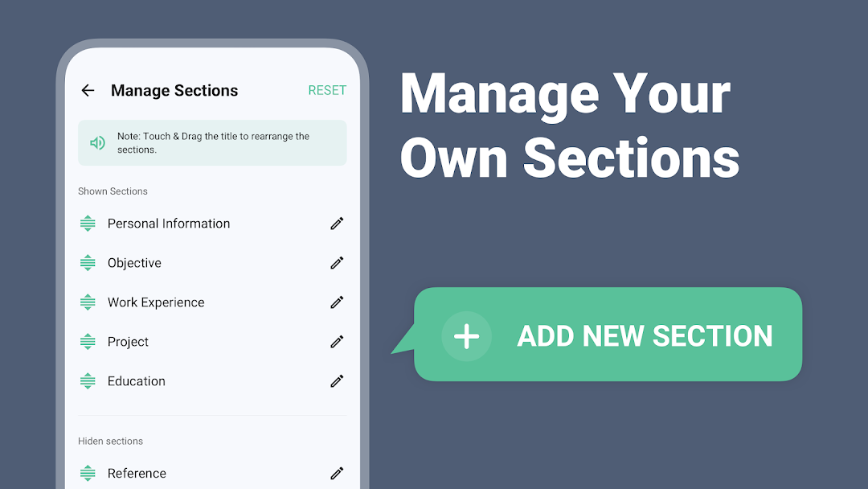Select the Work Experience row title

[x=156, y=302]
